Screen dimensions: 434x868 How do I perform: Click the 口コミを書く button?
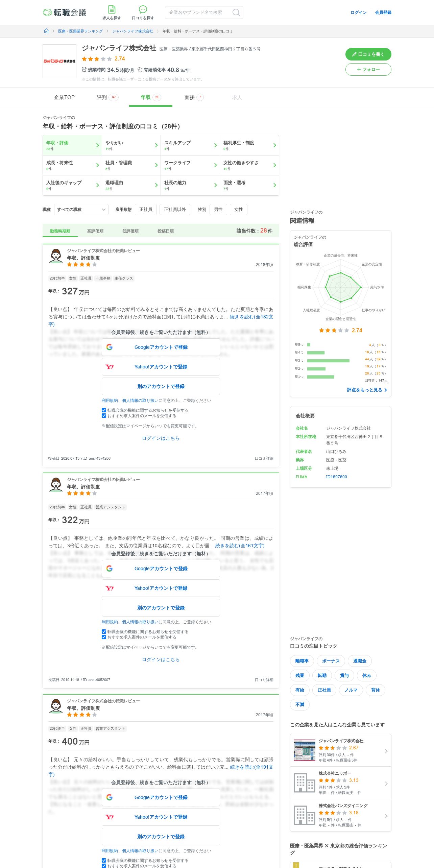368,54
